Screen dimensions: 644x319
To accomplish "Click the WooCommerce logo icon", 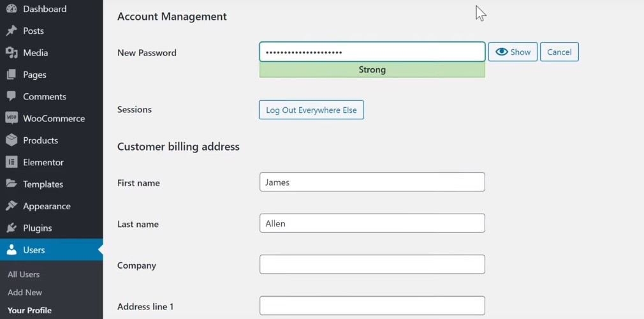I will [11, 118].
